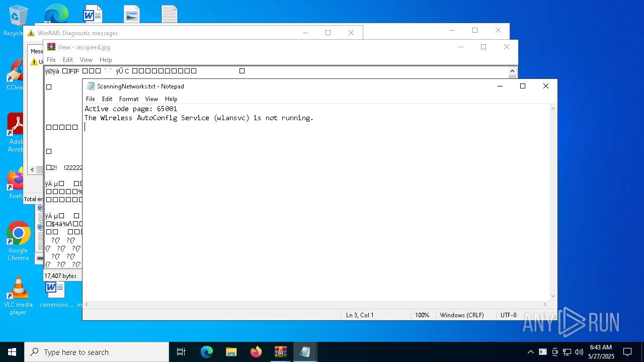This screenshot has height=362, width=644.
Task: Click the volume icon in system tray
Action: pyautogui.click(x=579, y=352)
